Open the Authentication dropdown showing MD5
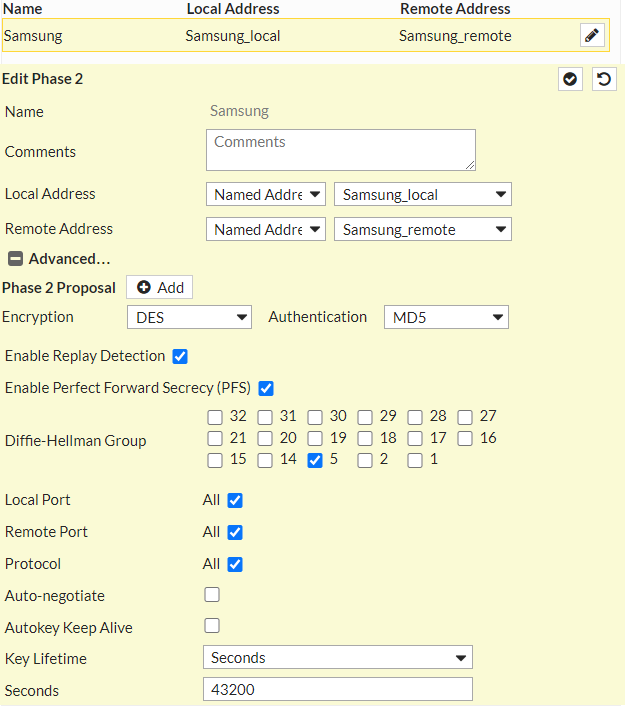 tap(446, 317)
